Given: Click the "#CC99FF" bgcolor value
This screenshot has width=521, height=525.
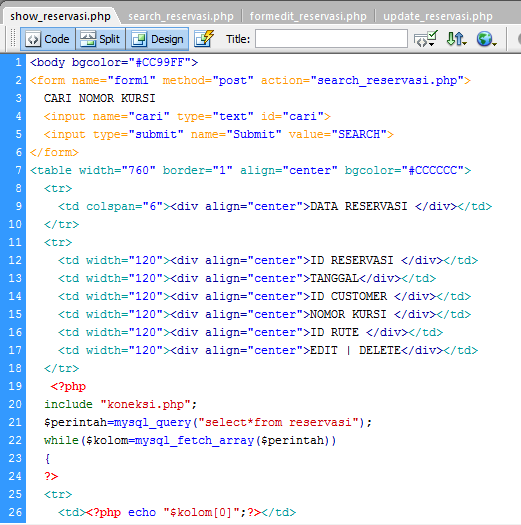Looking at the screenshot, I should (163, 62).
